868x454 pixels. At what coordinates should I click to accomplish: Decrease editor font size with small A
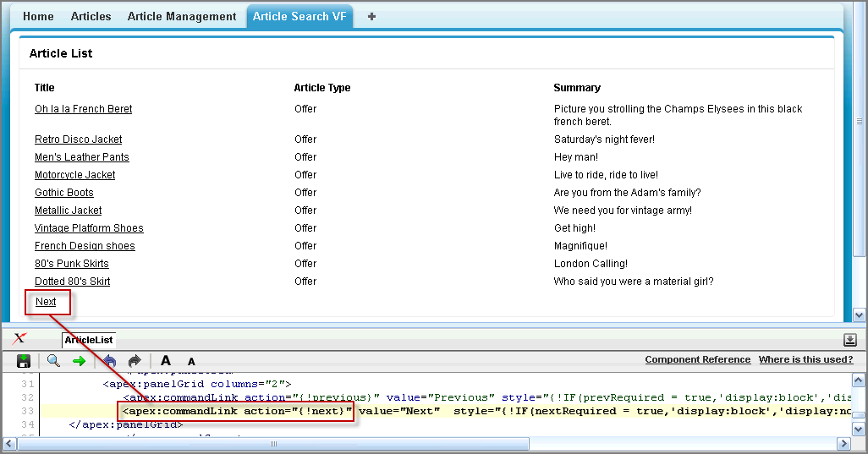(191, 362)
